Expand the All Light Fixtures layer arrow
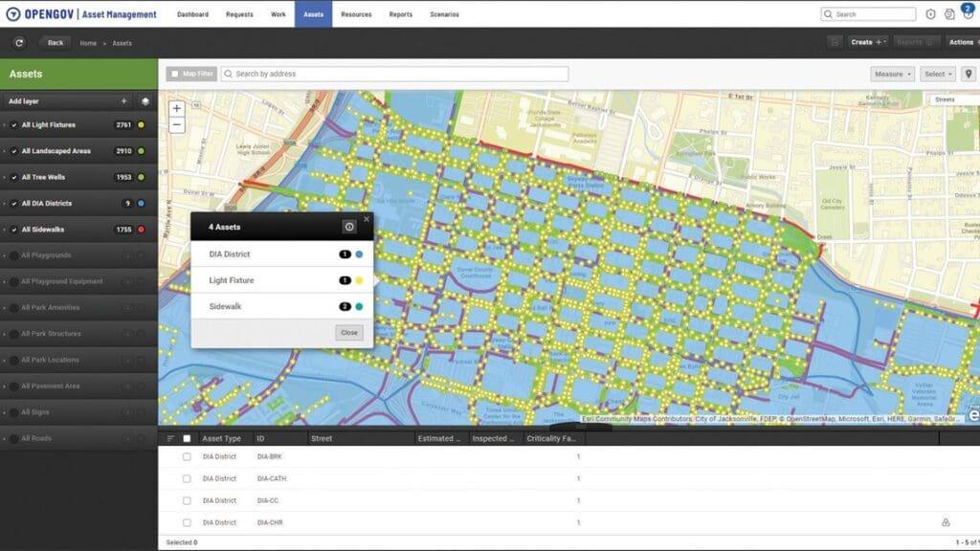980x551 pixels. click(x=5, y=125)
